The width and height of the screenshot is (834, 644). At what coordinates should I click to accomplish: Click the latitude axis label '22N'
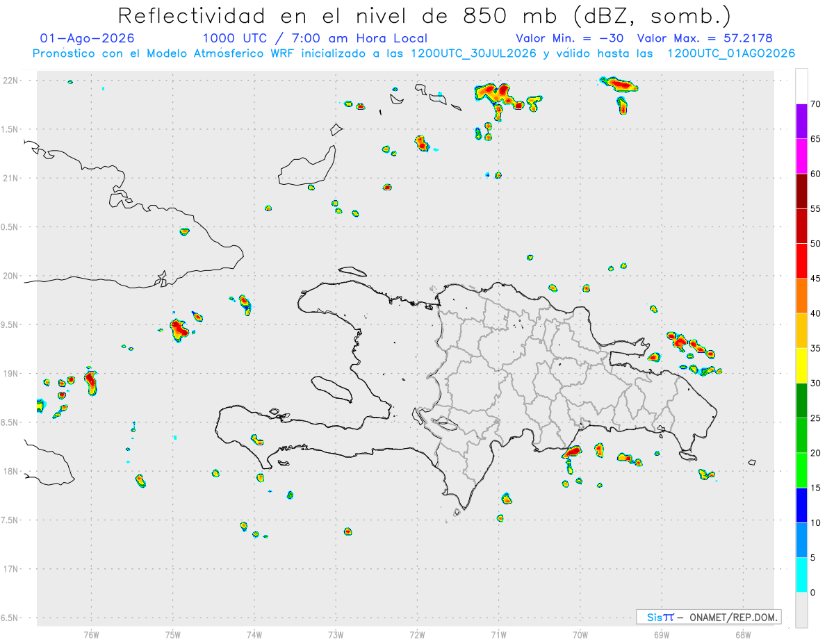(x=11, y=80)
